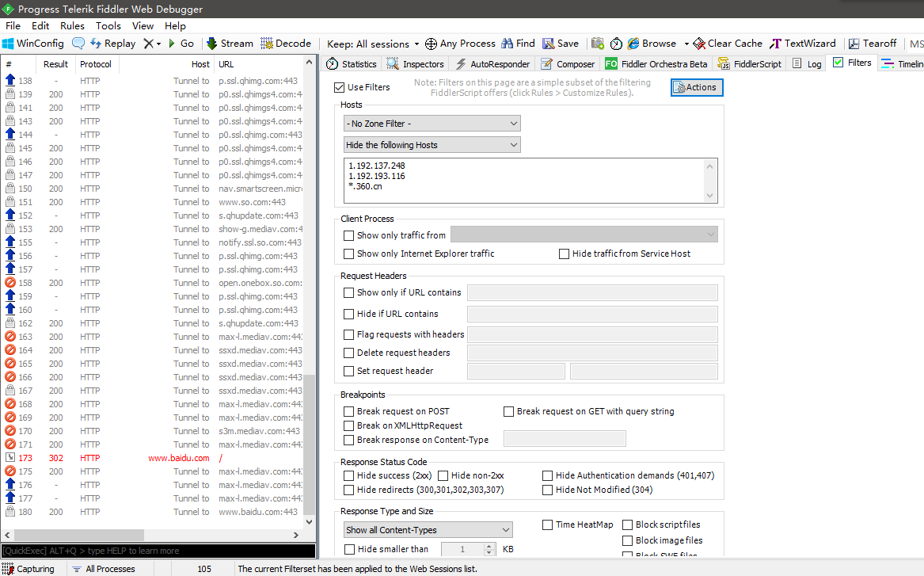Viewport: 924px width, 576px height.
Task: Check Hide traffic from Service Host
Action: pos(564,254)
